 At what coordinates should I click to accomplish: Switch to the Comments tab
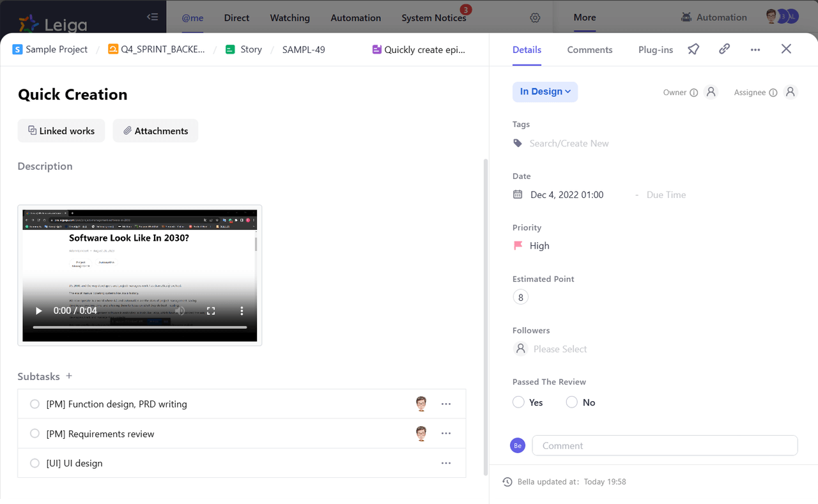(x=589, y=49)
